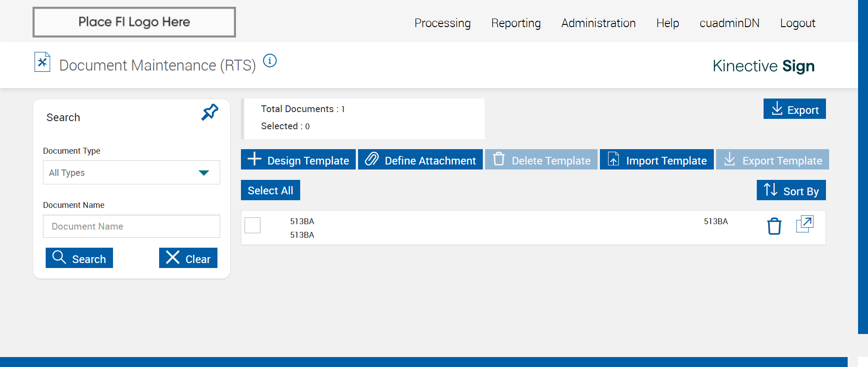Click the Search button in the filter panel

(79, 258)
